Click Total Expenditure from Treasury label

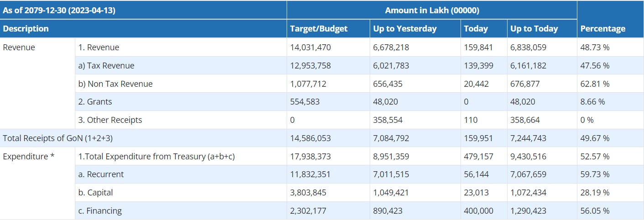[x=157, y=157]
